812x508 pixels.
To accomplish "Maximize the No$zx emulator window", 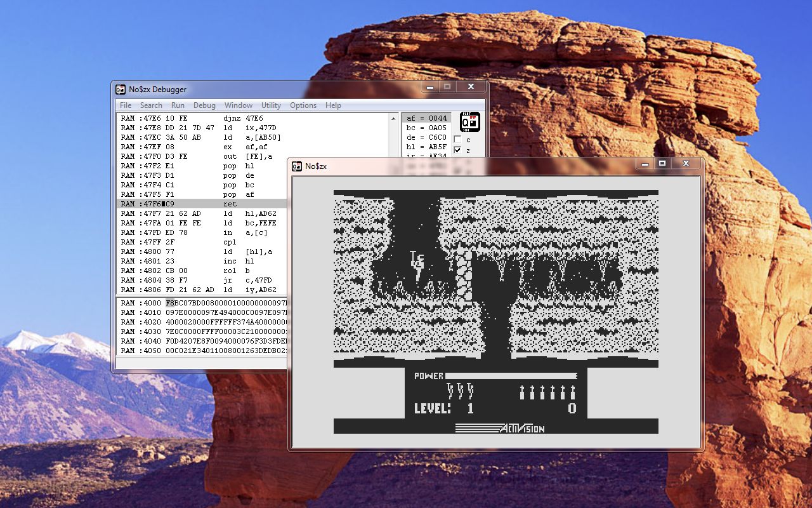I will click(662, 164).
